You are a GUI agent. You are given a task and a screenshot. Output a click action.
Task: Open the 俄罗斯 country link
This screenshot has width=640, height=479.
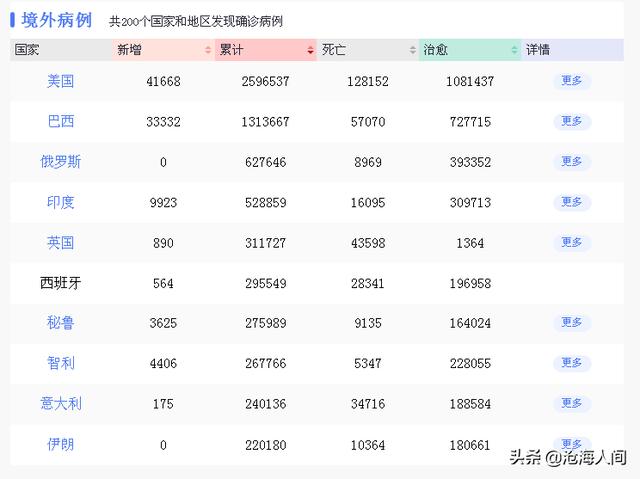[60, 162]
